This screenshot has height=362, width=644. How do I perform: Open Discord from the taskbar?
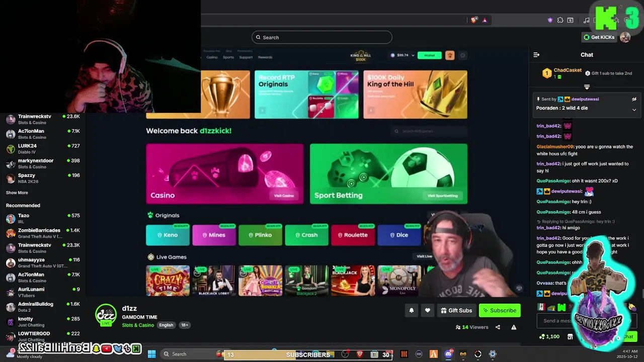pos(448,354)
